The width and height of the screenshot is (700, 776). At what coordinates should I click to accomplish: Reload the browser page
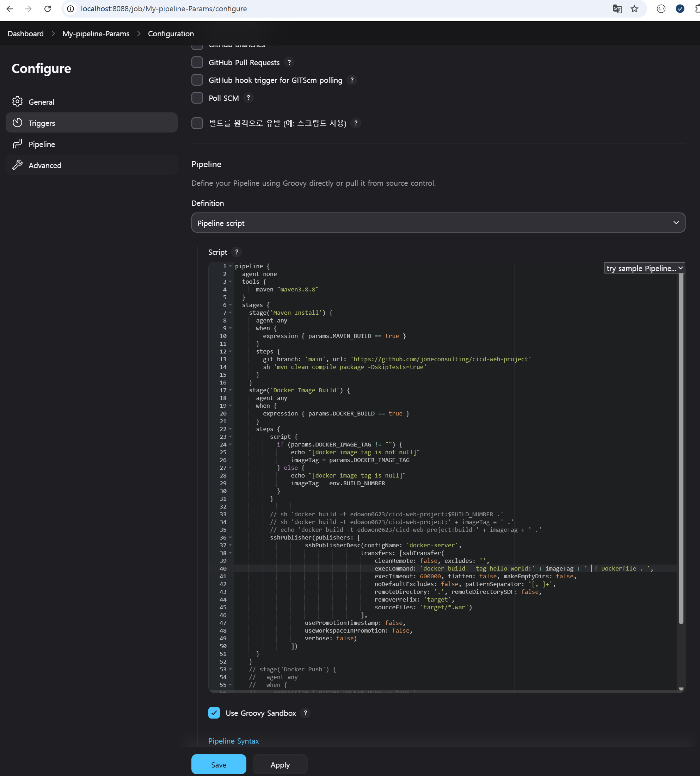(x=47, y=8)
